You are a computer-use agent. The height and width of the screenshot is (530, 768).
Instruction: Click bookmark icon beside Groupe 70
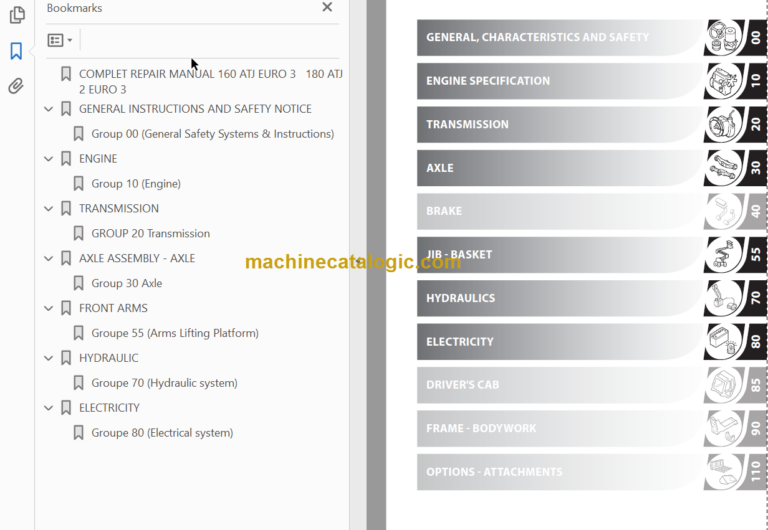(78, 383)
